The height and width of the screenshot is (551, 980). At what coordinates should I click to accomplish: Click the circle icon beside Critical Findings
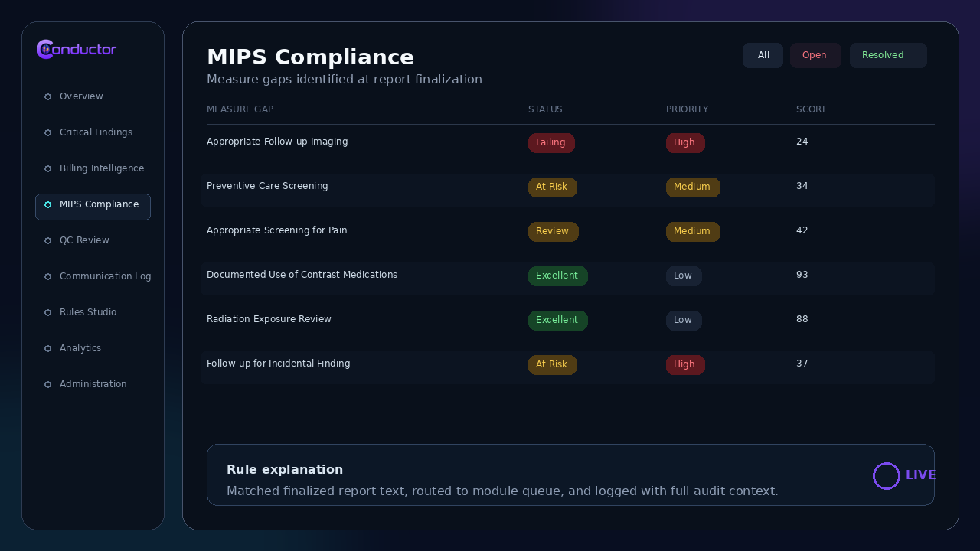click(47, 133)
